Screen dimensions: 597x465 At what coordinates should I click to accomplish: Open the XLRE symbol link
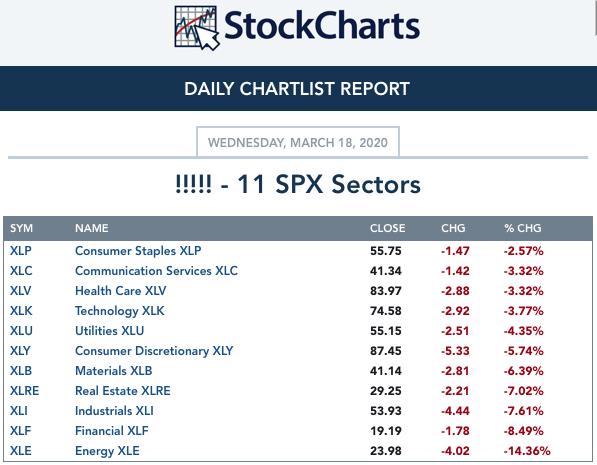point(24,391)
